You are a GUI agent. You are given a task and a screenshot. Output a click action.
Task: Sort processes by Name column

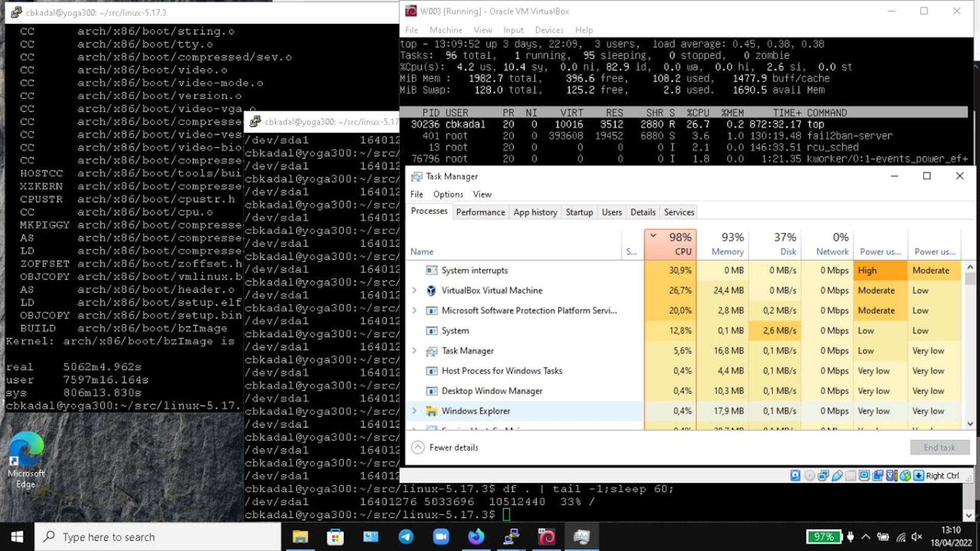tap(514, 244)
